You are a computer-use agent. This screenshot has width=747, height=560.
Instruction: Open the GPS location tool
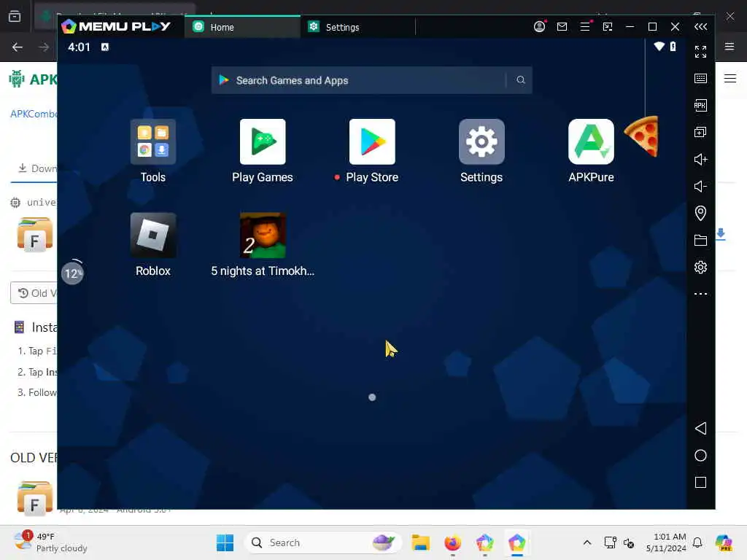click(x=700, y=213)
